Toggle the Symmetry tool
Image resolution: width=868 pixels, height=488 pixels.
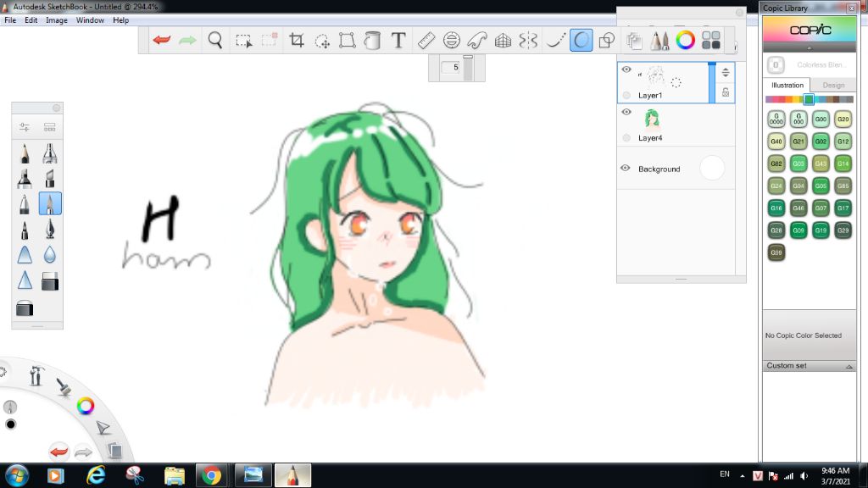click(x=528, y=40)
